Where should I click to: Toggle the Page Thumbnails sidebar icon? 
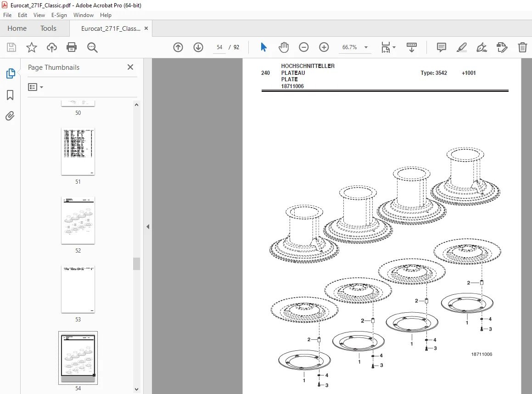click(11, 73)
